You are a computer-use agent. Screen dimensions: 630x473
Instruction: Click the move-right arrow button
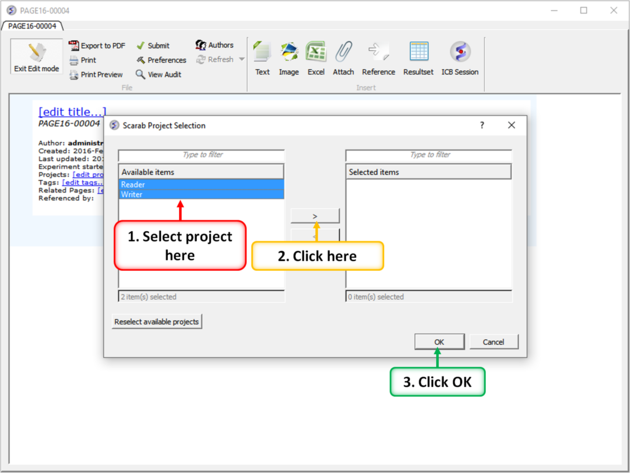coord(315,216)
